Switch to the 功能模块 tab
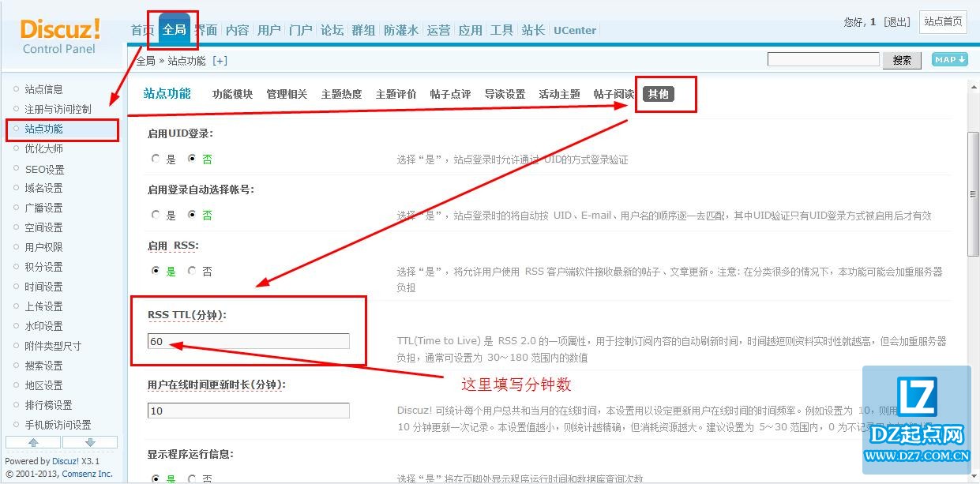The width and height of the screenshot is (980, 484). click(x=232, y=94)
